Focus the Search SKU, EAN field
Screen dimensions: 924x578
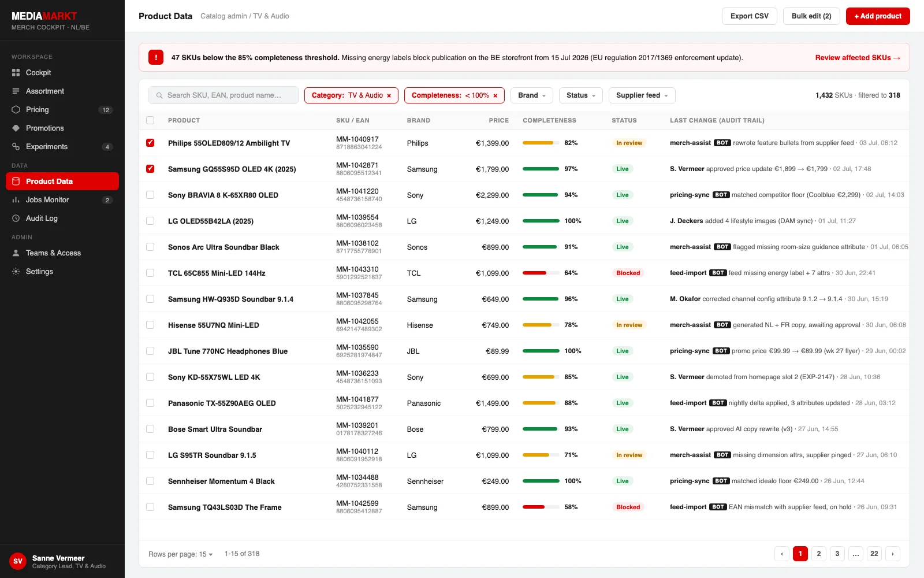tap(223, 95)
